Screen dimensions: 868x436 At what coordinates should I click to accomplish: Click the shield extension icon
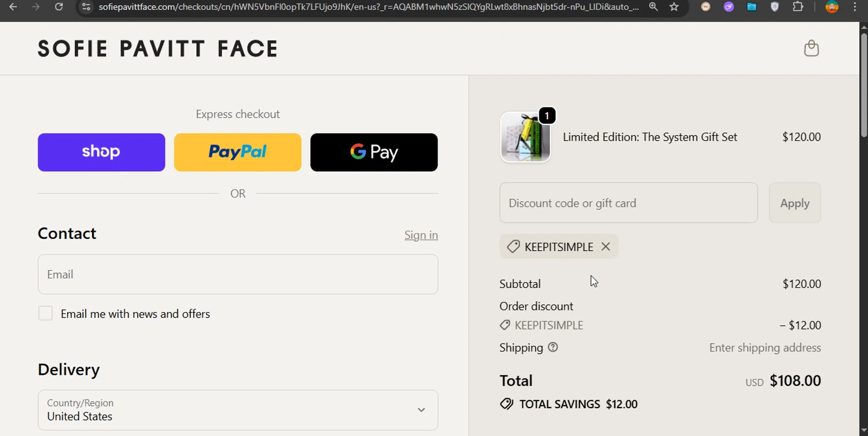pos(775,7)
